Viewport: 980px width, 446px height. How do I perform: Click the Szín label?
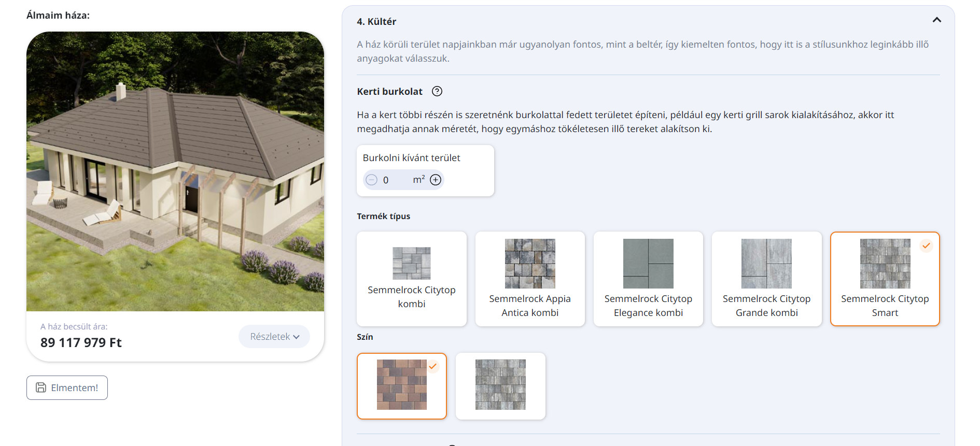click(365, 337)
